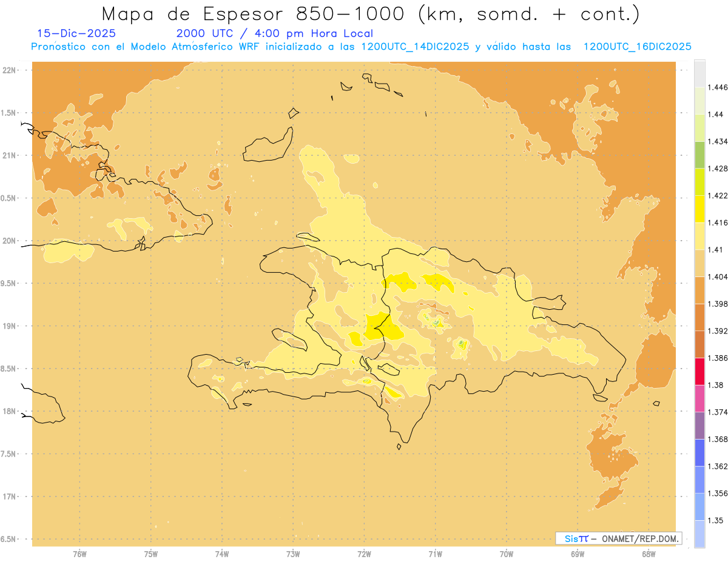Click the legend value '1.38'

(716, 385)
